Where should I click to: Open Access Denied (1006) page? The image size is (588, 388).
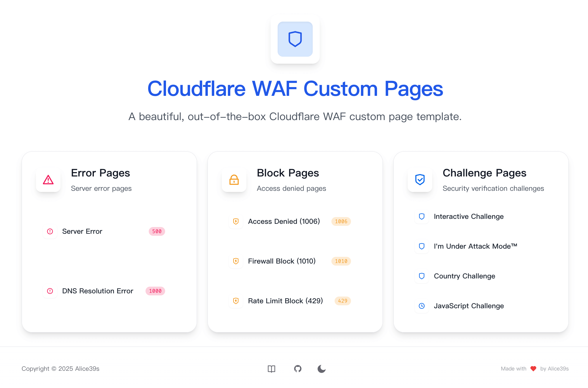pos(290,221)
